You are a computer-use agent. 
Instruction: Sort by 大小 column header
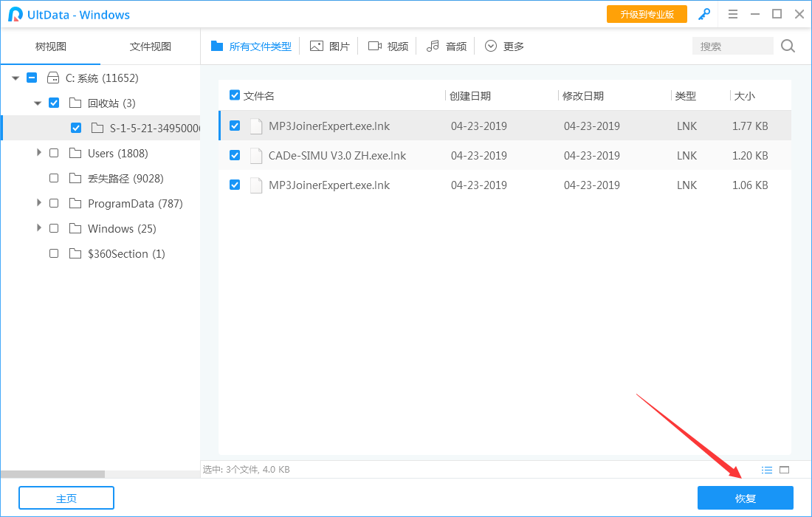click(x=745, y=96)
